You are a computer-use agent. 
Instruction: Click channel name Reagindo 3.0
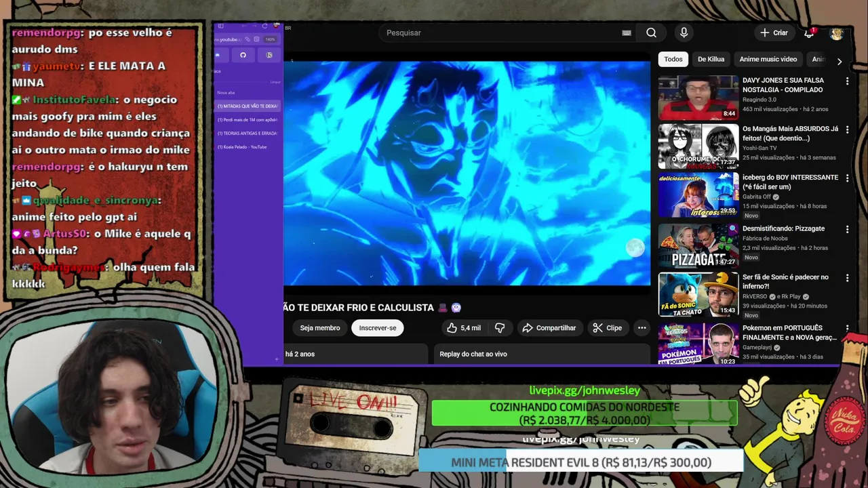(759, 100)
